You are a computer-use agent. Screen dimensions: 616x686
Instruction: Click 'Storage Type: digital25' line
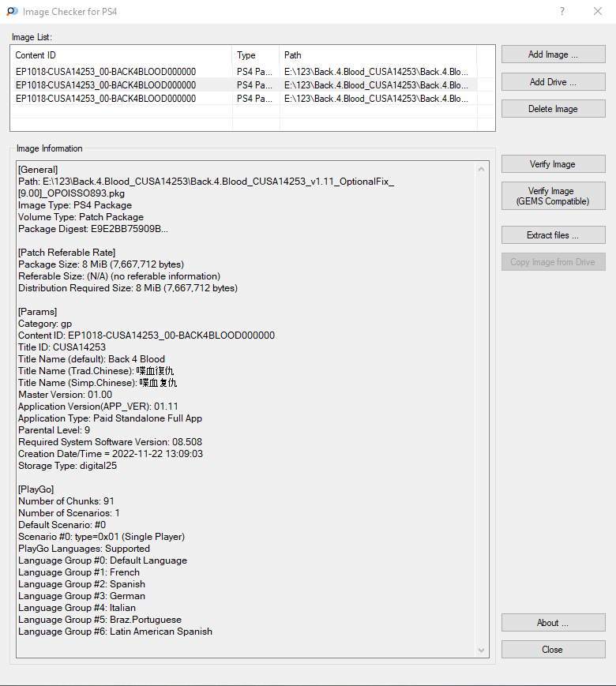pos(68,465)
